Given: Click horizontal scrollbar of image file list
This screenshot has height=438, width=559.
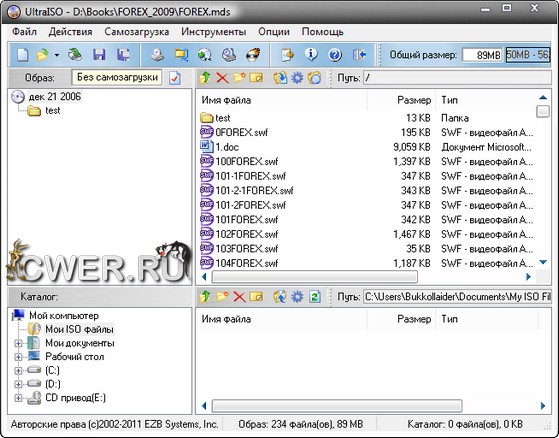Looking at the screenshot, I should [x=314, y=277].
